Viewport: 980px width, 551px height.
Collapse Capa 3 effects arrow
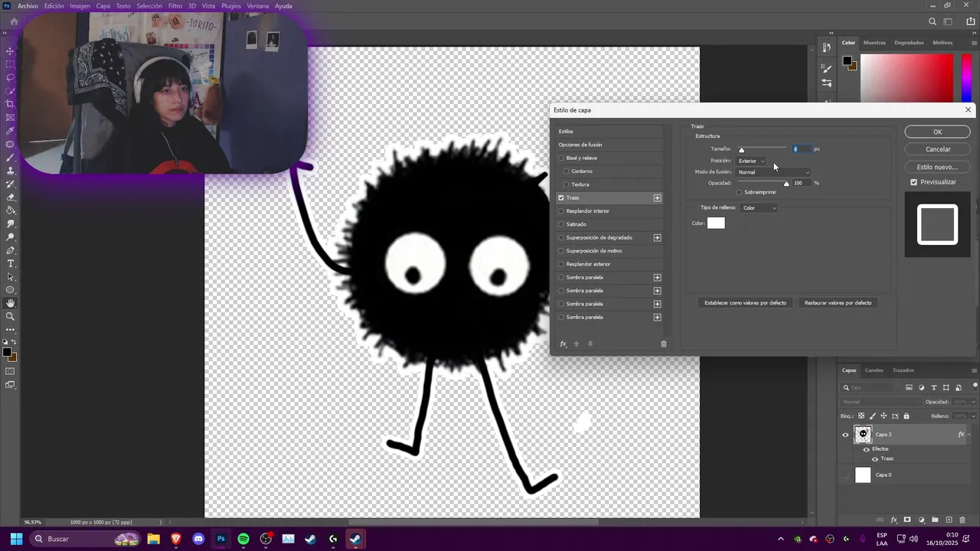(x=969, y=435)
